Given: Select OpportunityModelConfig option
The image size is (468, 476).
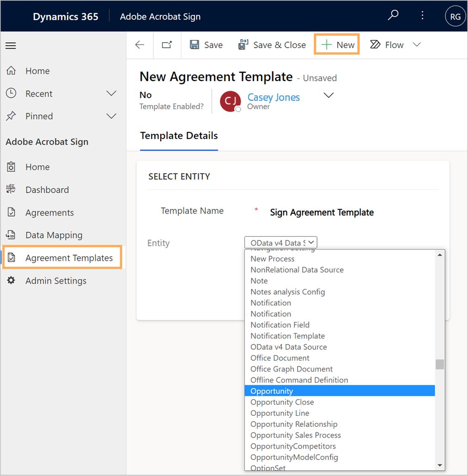Looking at the screenshot, I should [x=340, y=457].
